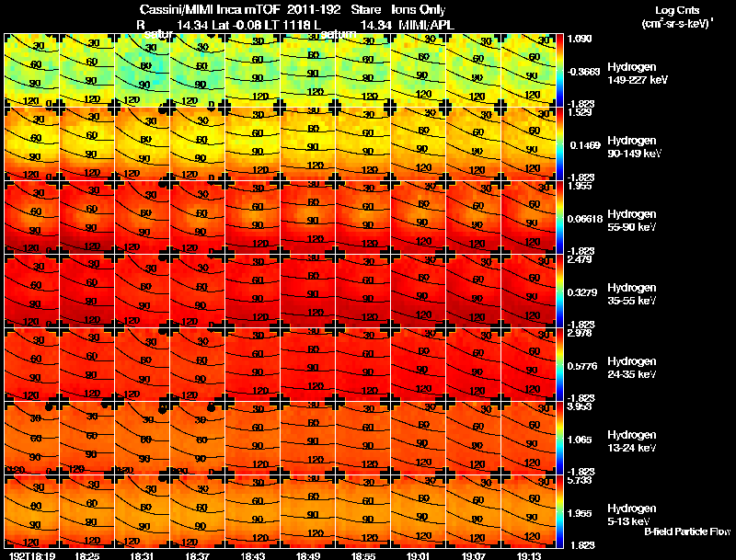Viewport: 736px width, 560px height.
Task: Pick the color bar for Hydrogen 13-24 keV
Action: [559, 438]
